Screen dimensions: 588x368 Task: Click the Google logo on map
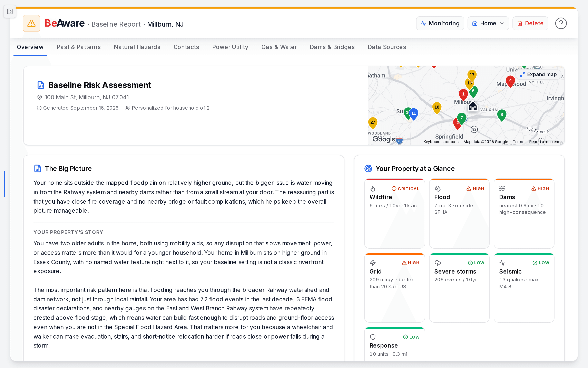pos(384,139)
